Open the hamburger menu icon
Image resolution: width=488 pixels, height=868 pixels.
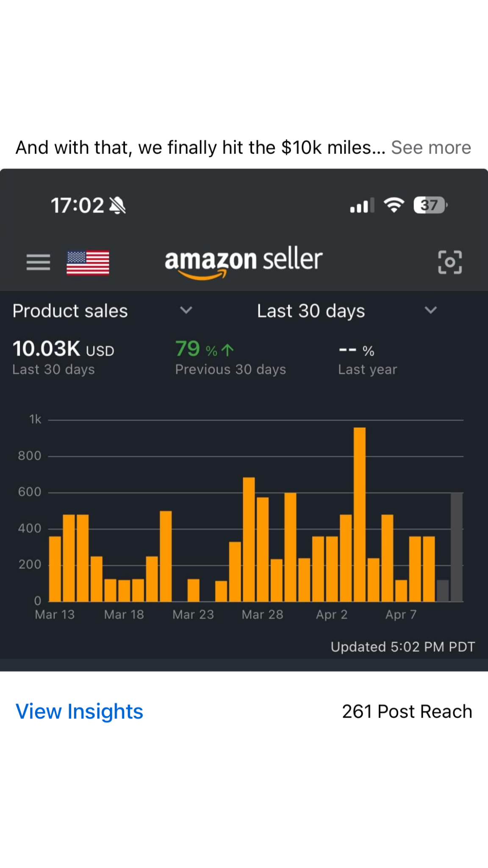point(38,262)
